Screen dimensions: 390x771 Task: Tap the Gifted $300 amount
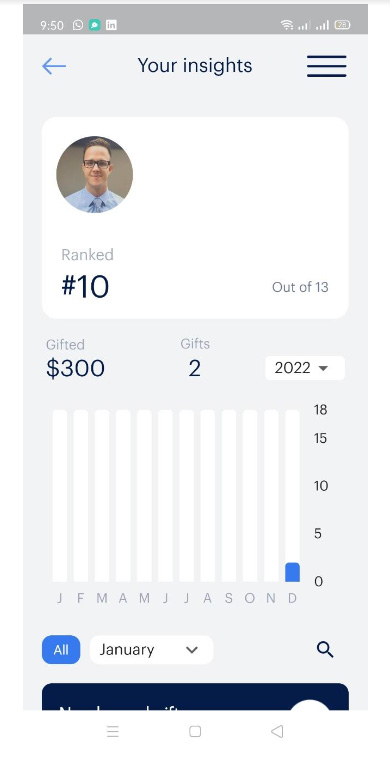(75, 368)
